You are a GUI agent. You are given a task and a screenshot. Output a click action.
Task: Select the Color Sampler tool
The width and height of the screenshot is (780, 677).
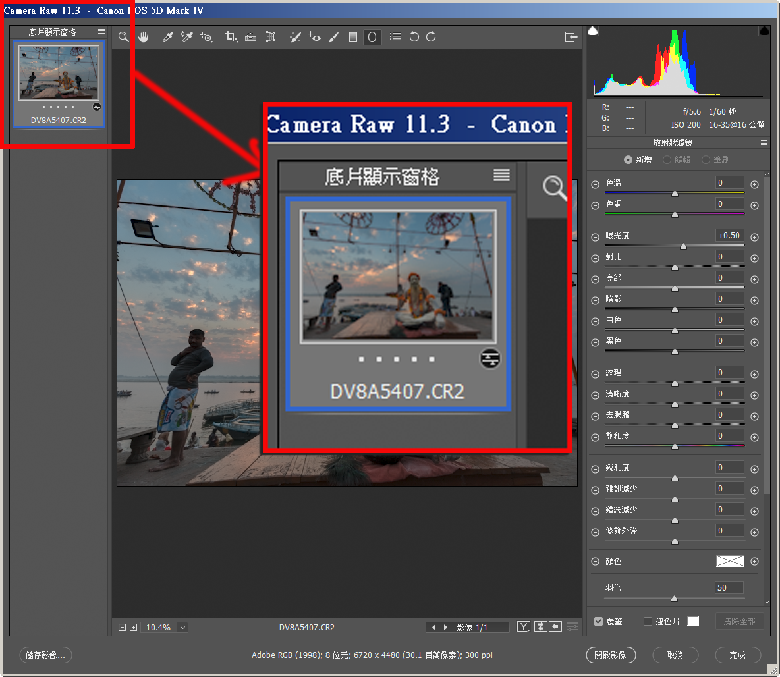click(187, 37)
